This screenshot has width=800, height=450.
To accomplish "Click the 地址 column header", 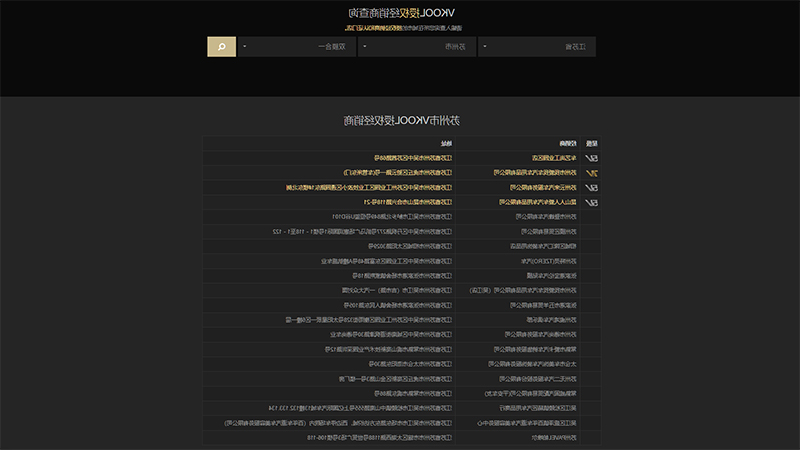I will click(446, 143).
